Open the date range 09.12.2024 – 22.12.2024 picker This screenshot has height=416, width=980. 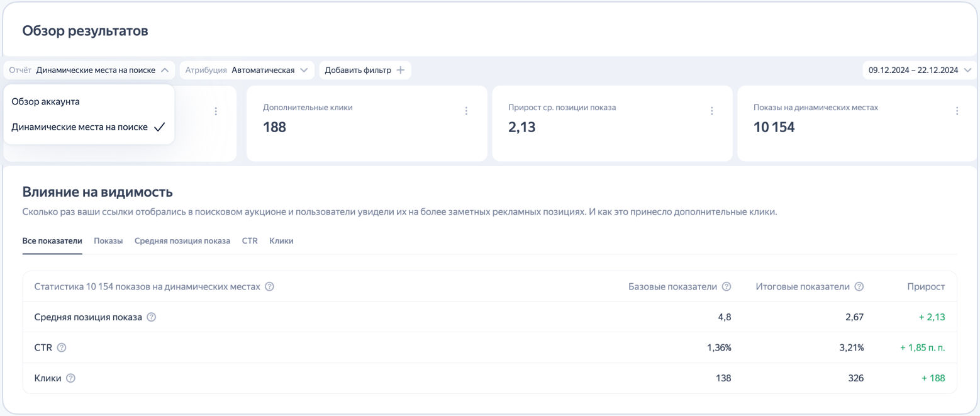click(919, 70)
